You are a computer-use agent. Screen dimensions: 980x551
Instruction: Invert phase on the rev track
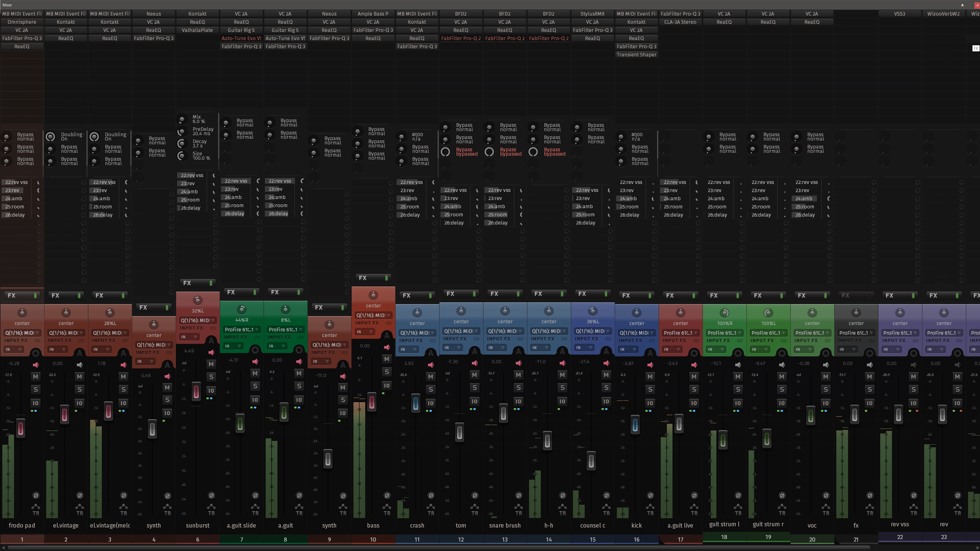[x=958, y=495]
